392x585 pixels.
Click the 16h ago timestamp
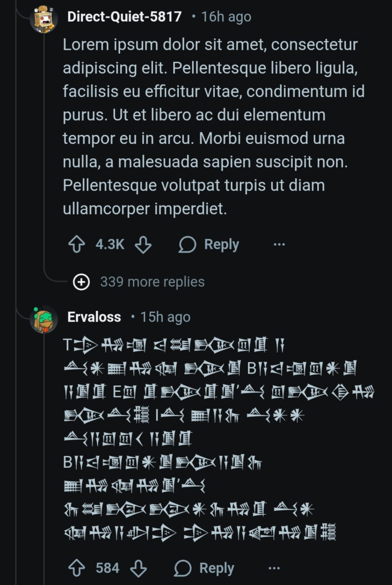click(x=226, y=17)
